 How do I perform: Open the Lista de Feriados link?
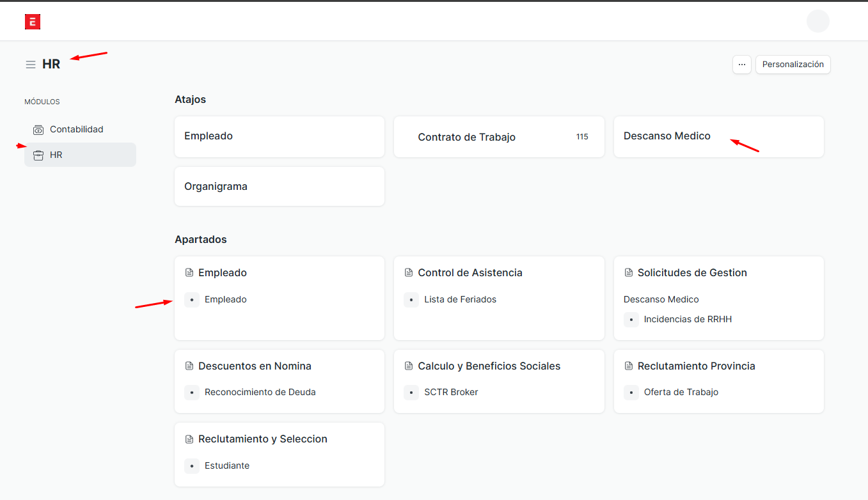[460, 299]
